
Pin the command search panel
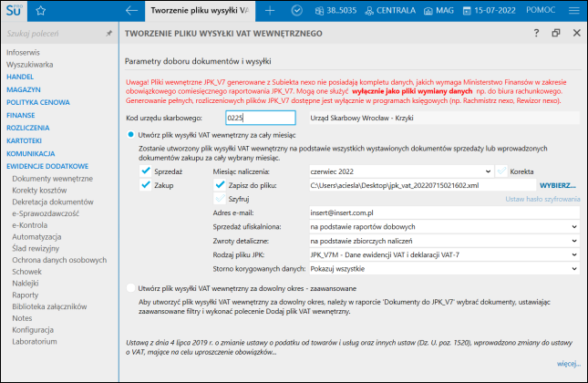108,34
